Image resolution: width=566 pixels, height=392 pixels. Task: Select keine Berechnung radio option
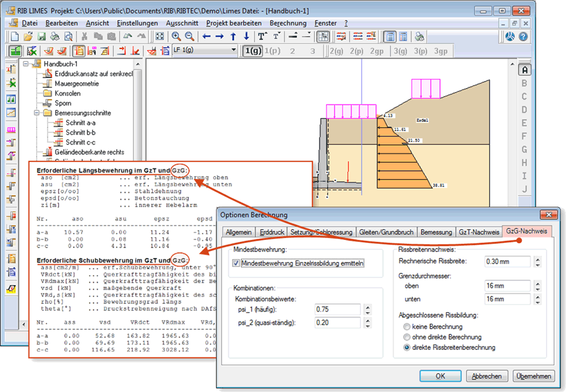coord(407,327)
